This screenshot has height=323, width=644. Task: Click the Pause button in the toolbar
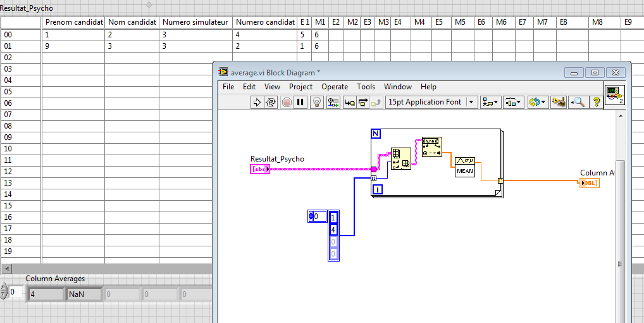(300, 102)
